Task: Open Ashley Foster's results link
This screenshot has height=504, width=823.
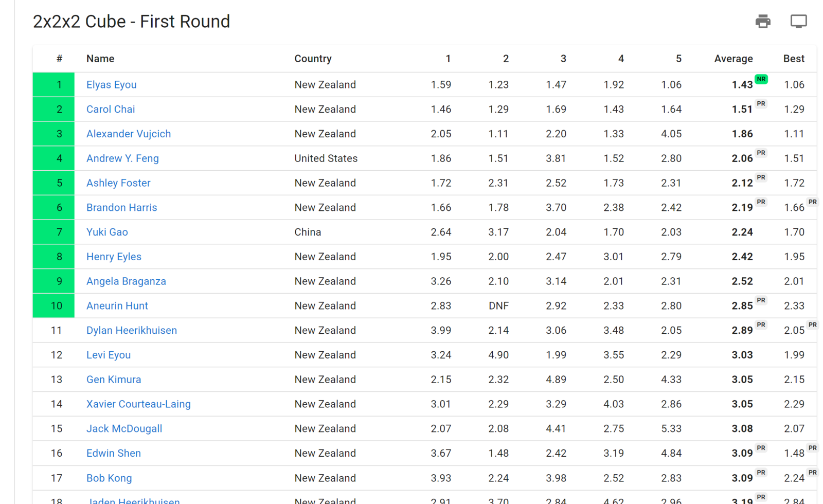Action: point(118,183)
